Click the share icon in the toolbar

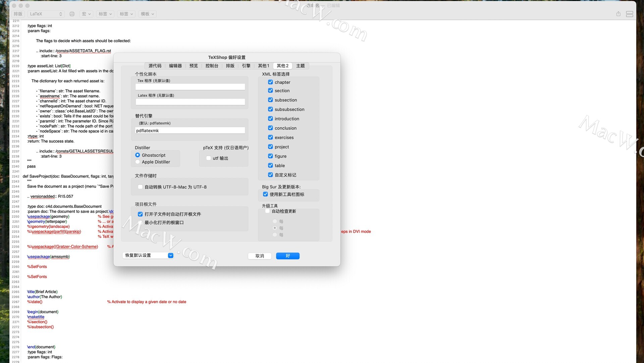[618, 14]
